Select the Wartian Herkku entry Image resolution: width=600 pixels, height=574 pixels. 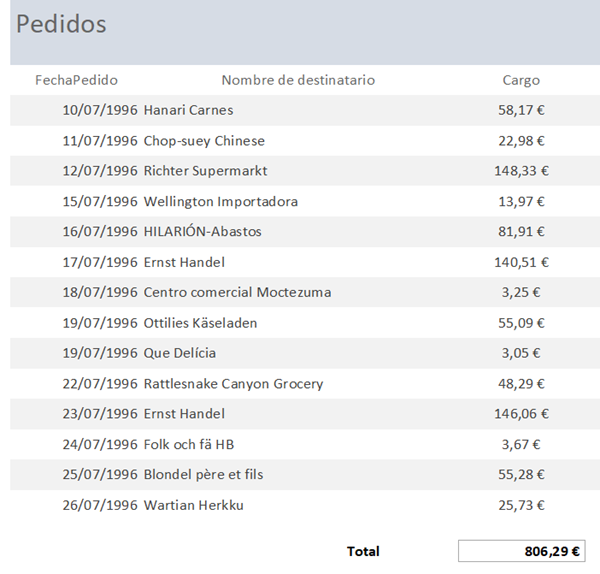point(193,505)
